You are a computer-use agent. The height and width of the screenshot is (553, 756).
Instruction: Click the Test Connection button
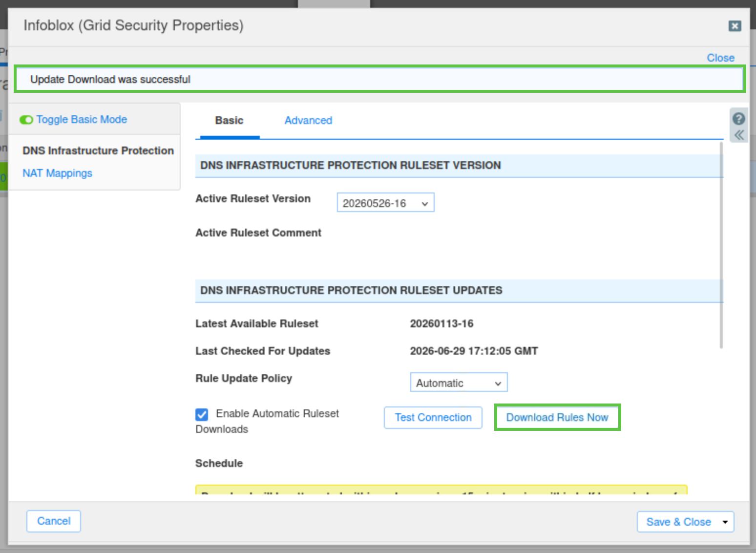(x=433, y=418)
